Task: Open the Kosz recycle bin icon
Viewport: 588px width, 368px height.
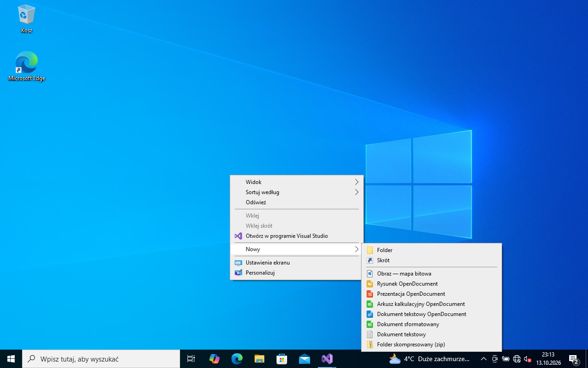Action: coord(27,19)
